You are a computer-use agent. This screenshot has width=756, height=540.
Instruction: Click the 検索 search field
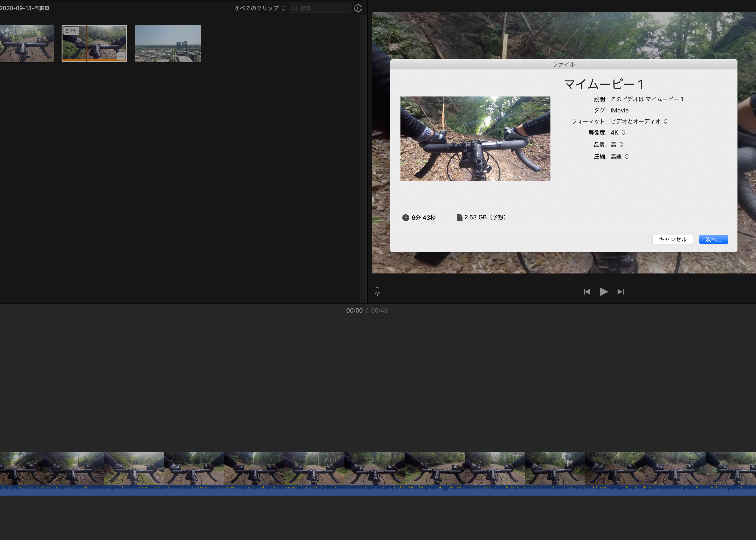tap(320, 8)
